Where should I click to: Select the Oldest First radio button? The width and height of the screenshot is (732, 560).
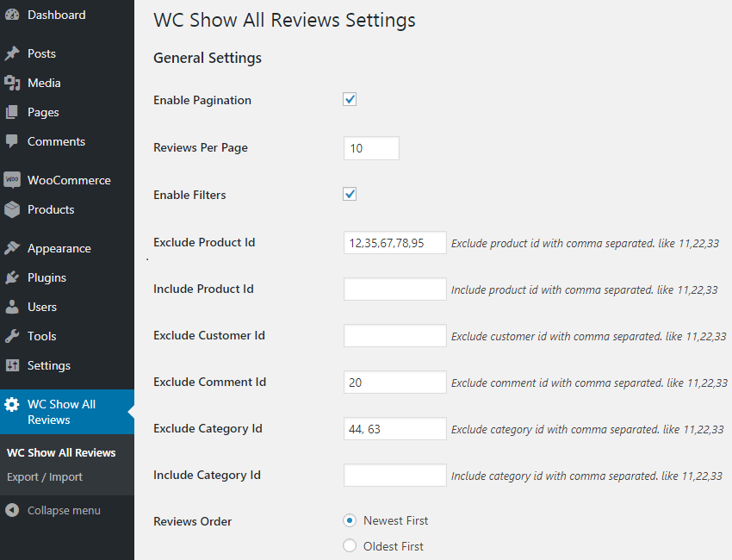(x=350, y=545)
